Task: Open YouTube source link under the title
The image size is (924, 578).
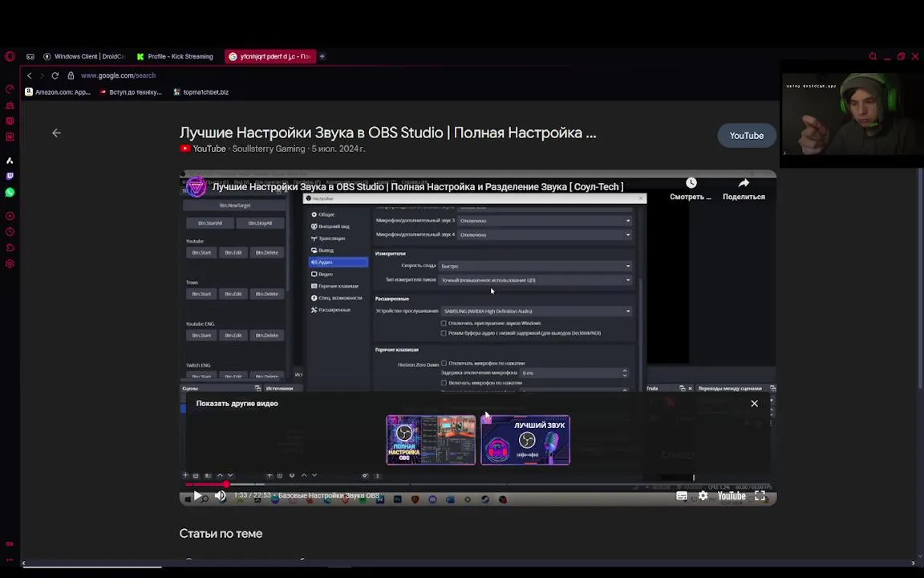Action: [x=203, y=149]
